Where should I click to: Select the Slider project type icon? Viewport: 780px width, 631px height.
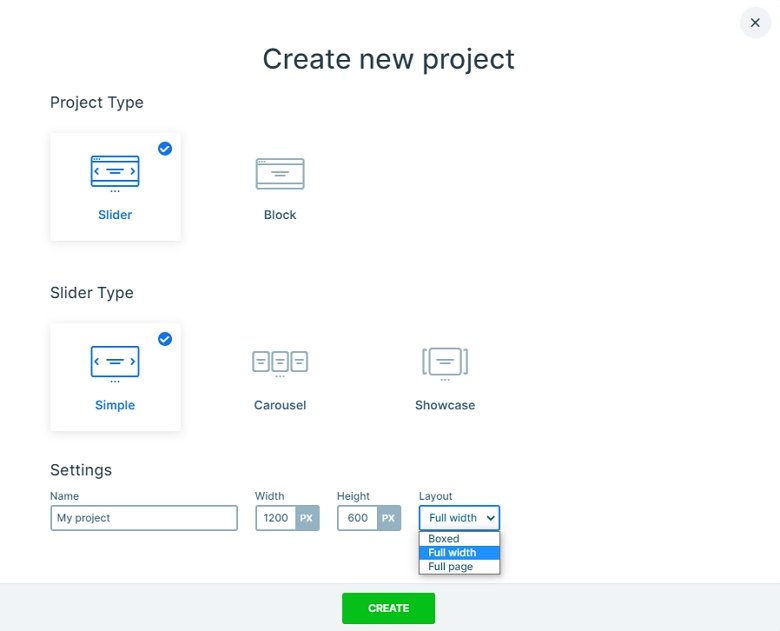(115, 174)
